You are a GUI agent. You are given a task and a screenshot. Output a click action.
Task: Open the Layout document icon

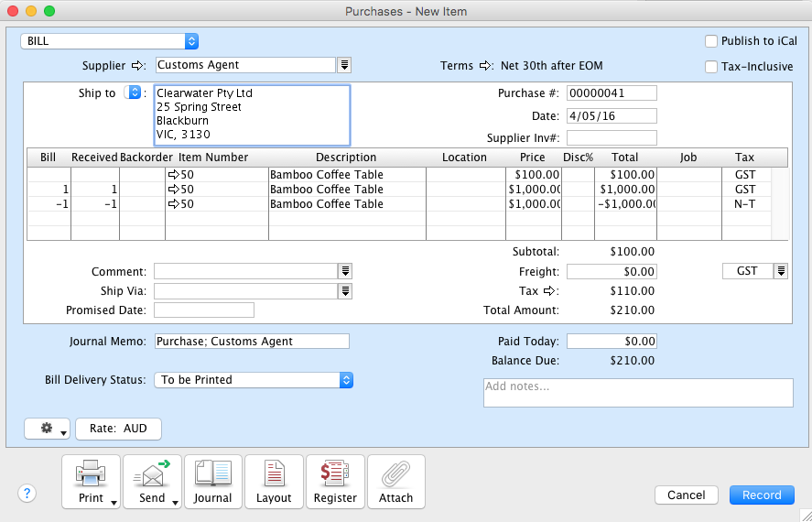click(x=274, y=474)
